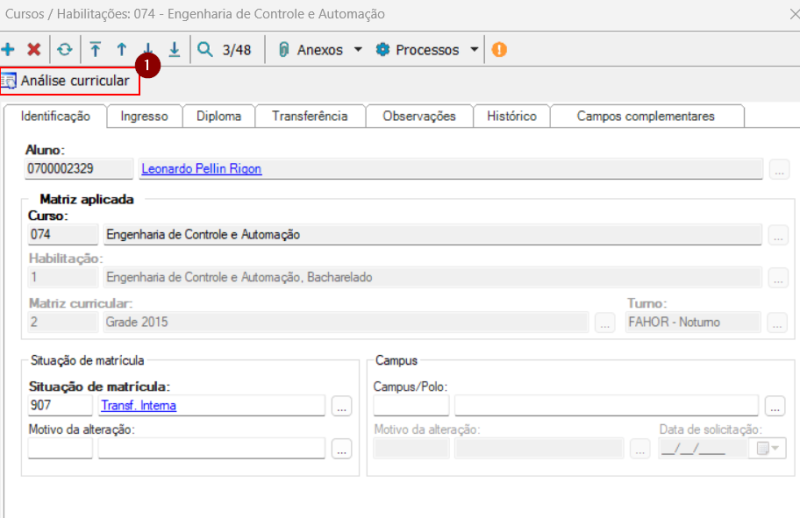800x518 pixels.
Task: Open the Data de solicitação calendar dropdown
Action: pos(770,448)
